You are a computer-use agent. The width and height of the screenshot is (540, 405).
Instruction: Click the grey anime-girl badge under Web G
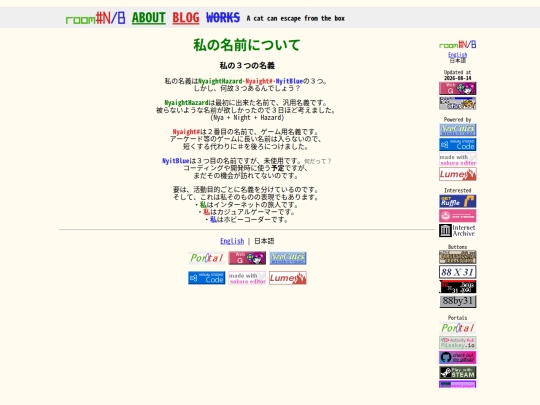pos(457,103)
